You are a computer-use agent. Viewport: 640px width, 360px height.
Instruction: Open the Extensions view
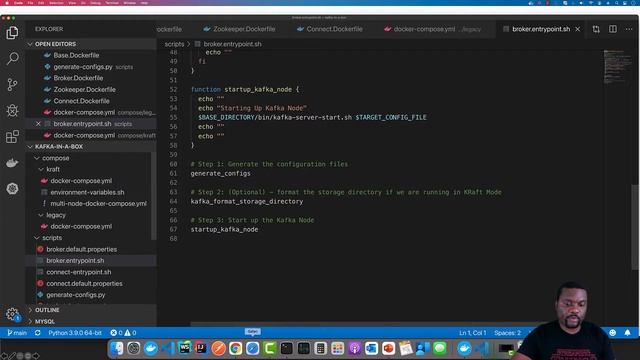click(x=12, y=136)
